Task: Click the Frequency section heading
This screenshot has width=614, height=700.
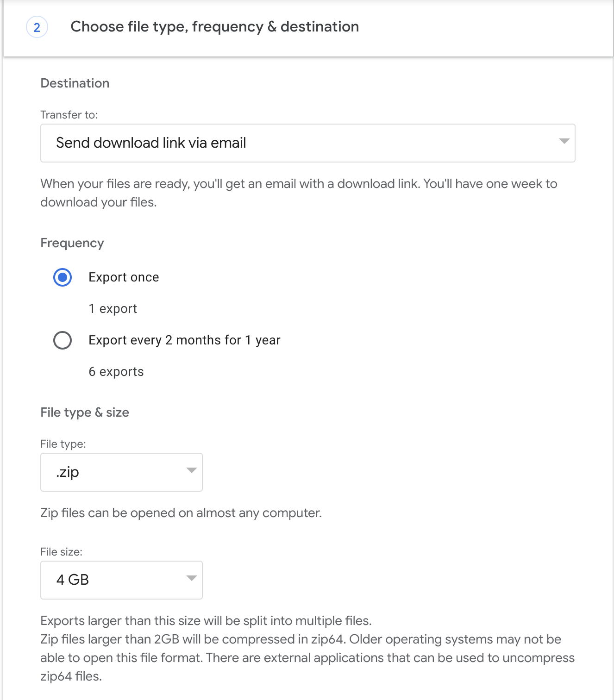Action: (x=72, y=243)
